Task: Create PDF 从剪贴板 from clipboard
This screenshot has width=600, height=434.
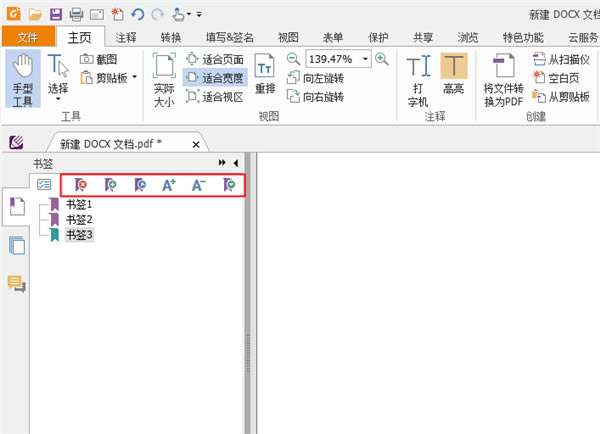Action: tap(561, 96)
